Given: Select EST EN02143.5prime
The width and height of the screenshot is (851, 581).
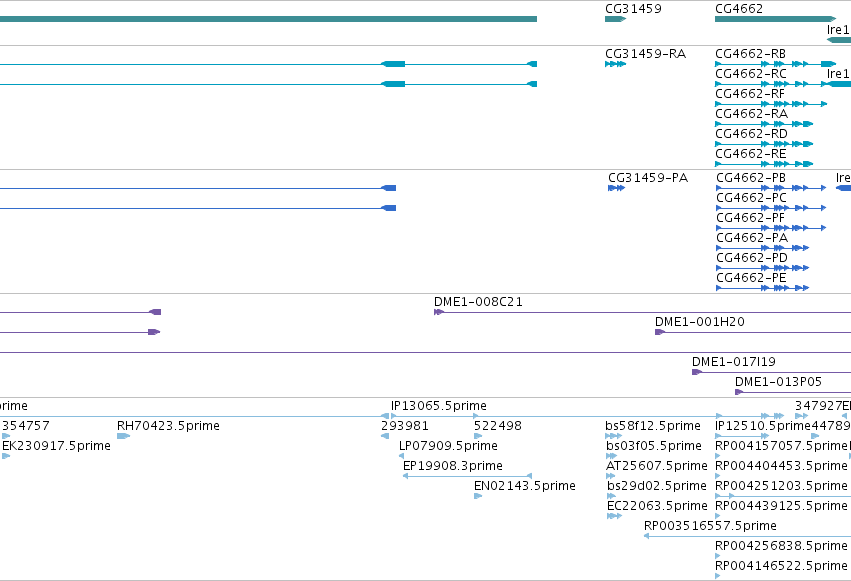Looking at the screenshot, I should [525, 486].
